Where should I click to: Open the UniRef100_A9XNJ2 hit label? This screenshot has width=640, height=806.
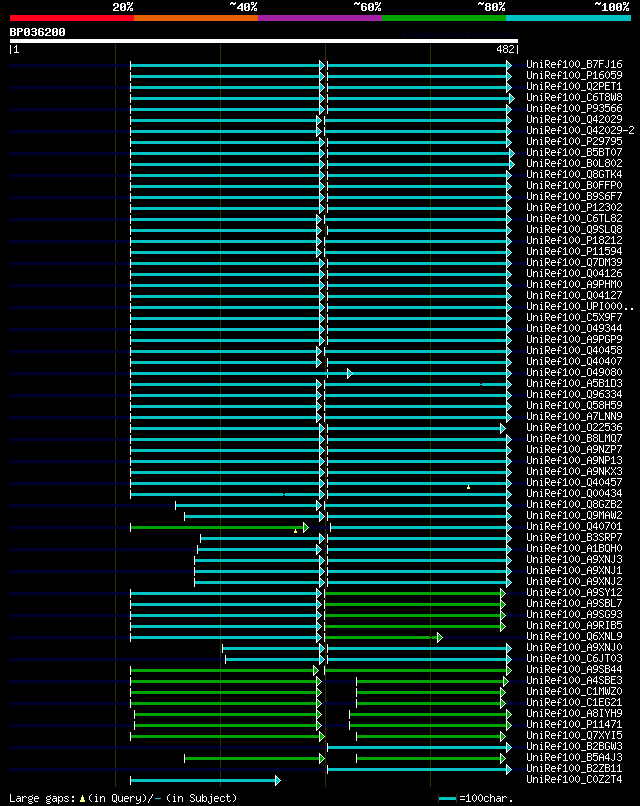click(574, 581)
